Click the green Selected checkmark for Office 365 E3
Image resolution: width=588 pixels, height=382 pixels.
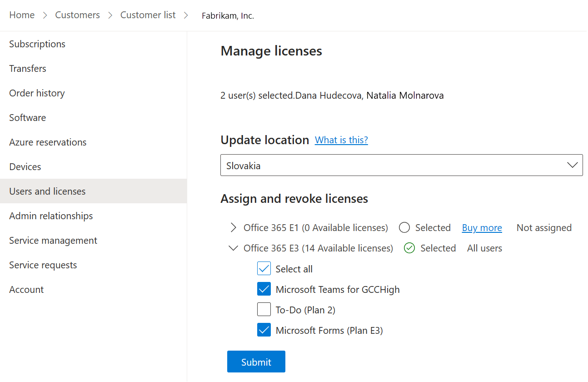coord(409,248)
